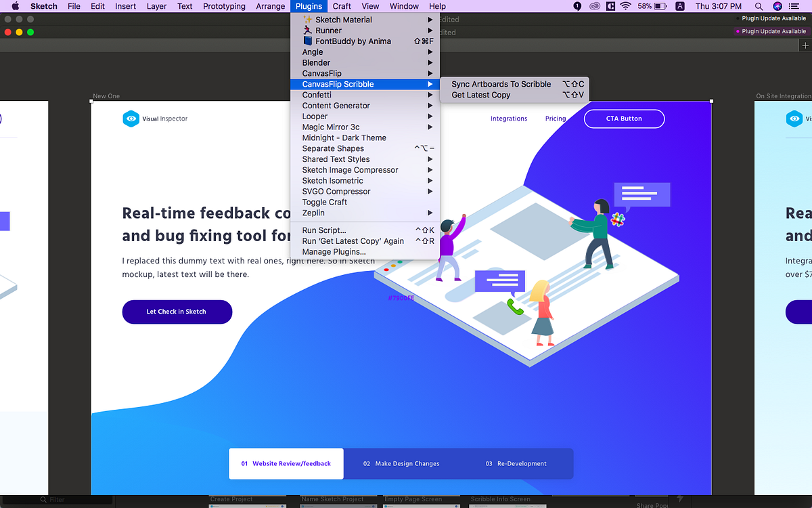Click the Filter magnifier icon
This screenshot has width=812, height=508.
pos(43,500)
